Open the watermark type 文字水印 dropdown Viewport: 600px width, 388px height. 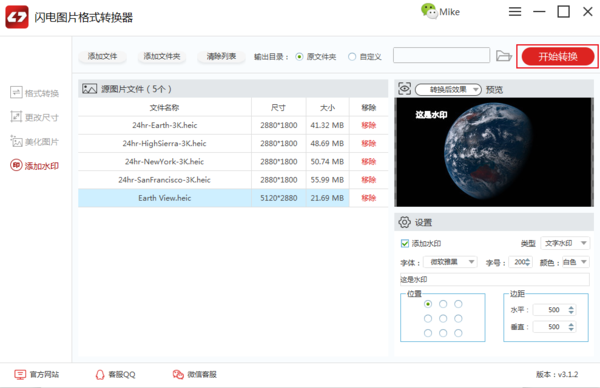(565, 243)
